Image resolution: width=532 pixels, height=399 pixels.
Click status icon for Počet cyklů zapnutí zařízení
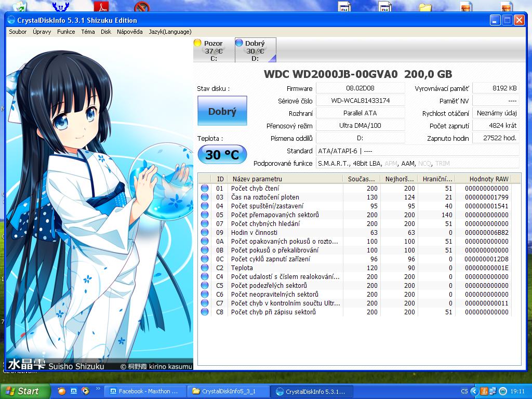tap(205, 259)
